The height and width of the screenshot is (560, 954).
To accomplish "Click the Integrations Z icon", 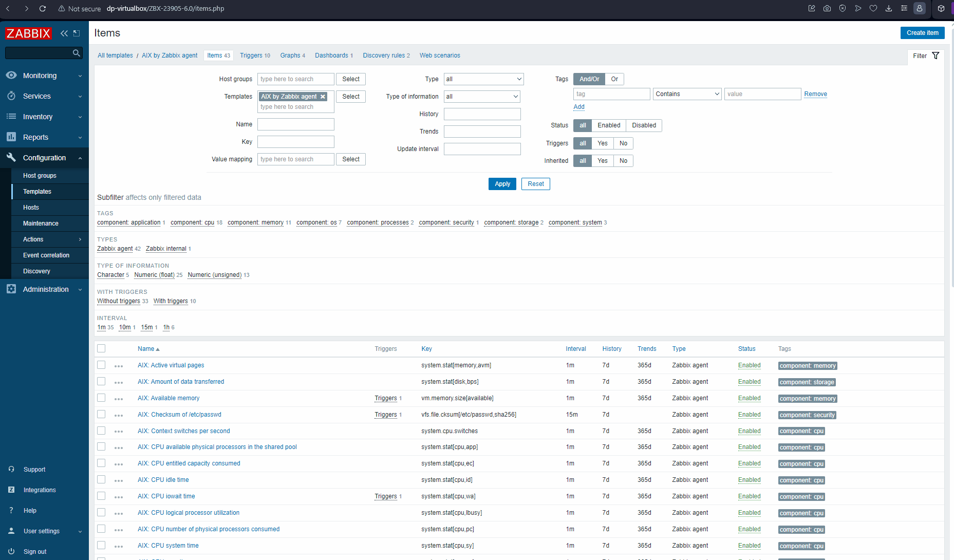I will pos(11,490).
